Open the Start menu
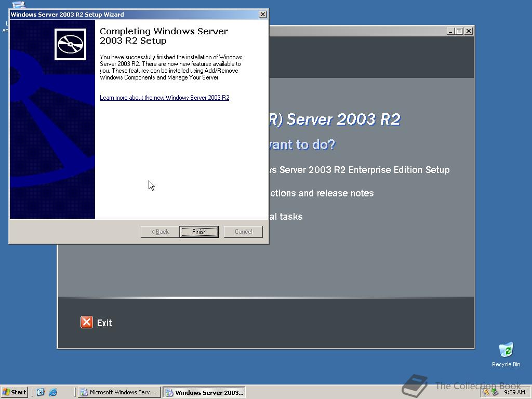The height and width of the screenshot is (399, 532). [15, 392]
